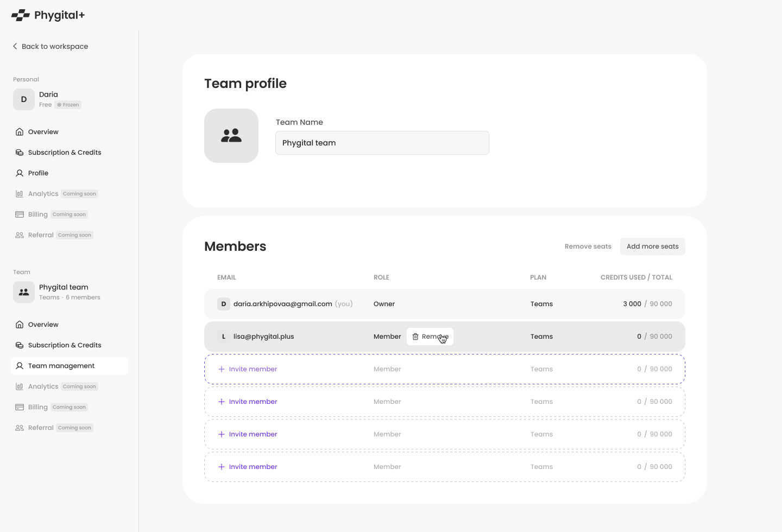Click into the Team Name input field
The width and height of the screenshot is (782, 532).
point(382,143)
